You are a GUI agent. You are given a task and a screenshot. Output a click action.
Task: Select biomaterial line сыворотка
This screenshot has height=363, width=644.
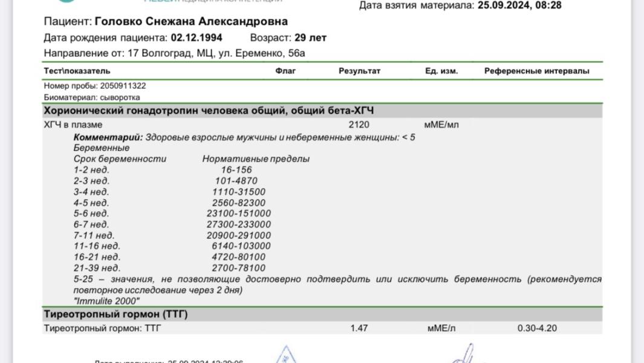point(92,97)
